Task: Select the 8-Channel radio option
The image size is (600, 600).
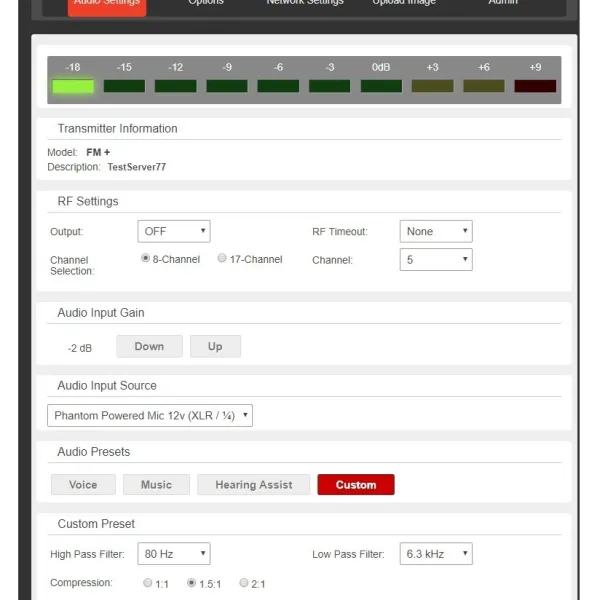Action: [x=146, y=259]
